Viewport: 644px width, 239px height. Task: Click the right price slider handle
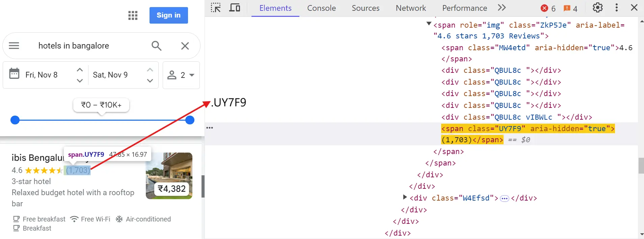pos(190,120)
